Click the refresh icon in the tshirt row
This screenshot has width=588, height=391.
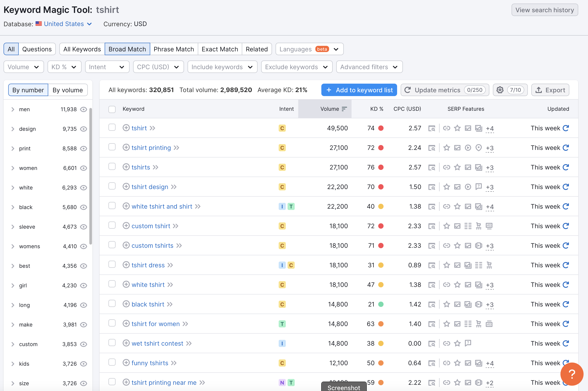click(x=566, y=128)
